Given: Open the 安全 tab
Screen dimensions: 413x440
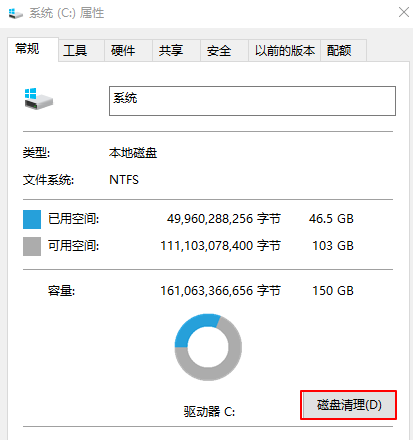Looking at the screenshot, I should pos(224,51).
